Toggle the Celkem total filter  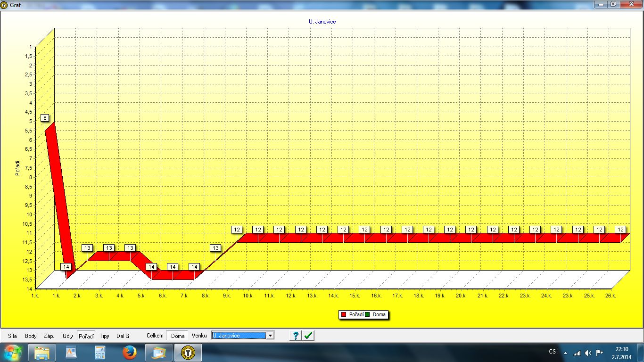point(155,336)
